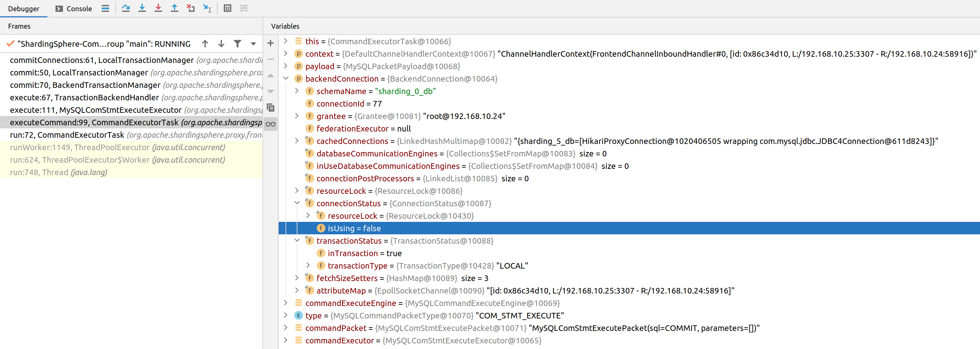Click the Step Out icon
Image resolution: width=980 pixels, height=349 pixels.
pyautogui.click(x=174, y=8)
